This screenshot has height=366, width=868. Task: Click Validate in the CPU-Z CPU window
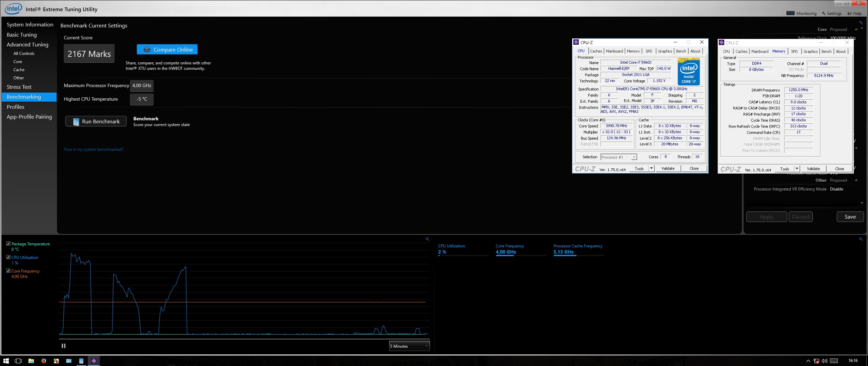668,168
